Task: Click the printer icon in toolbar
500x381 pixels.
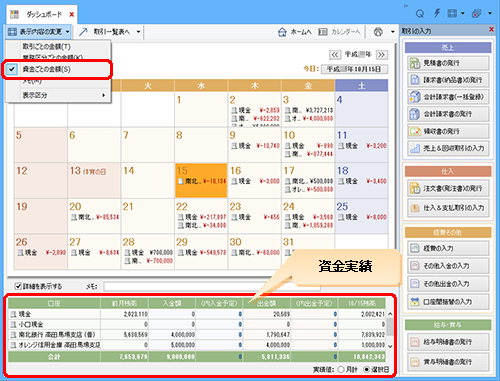Action: (378, 32)
